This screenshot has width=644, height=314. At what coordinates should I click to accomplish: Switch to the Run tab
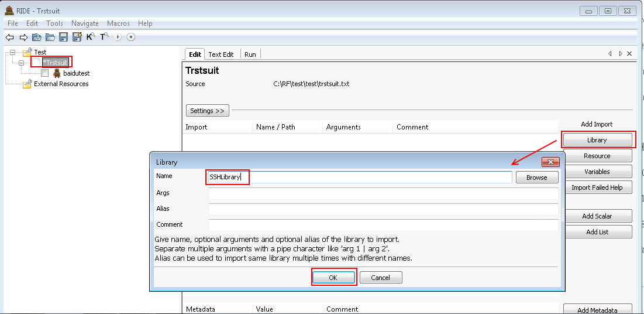click(250, 54)
